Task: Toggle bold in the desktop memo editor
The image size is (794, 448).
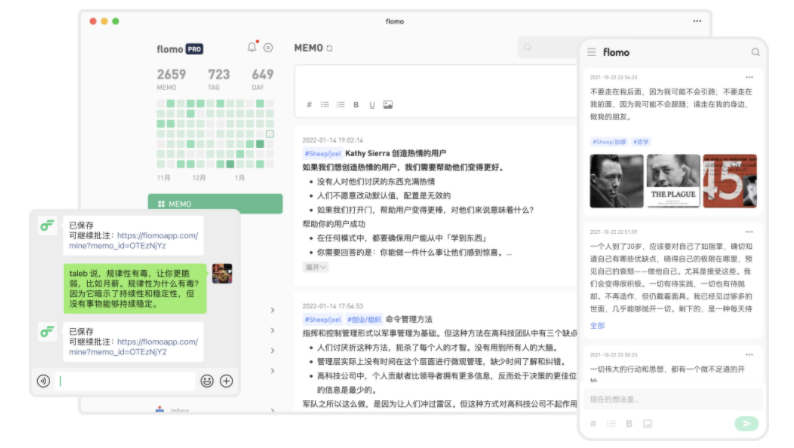Action: click(x=356, y=105)
